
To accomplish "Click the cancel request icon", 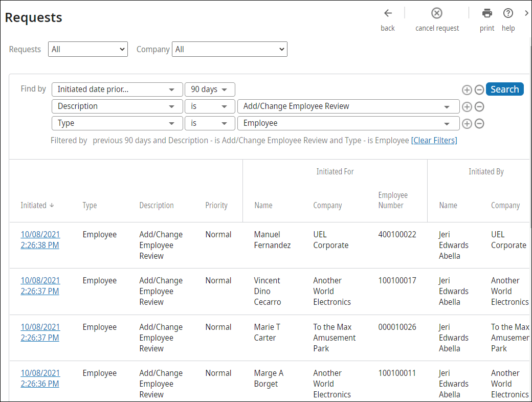I will [436, 13].
